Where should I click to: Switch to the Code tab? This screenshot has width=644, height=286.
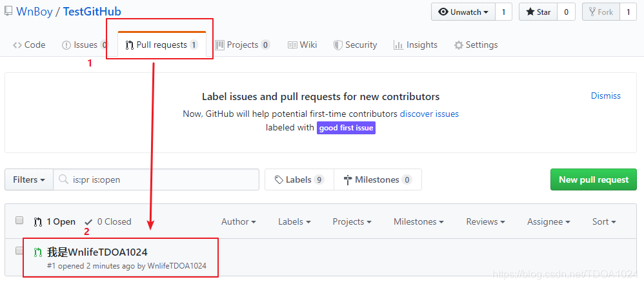pos(29,45)
